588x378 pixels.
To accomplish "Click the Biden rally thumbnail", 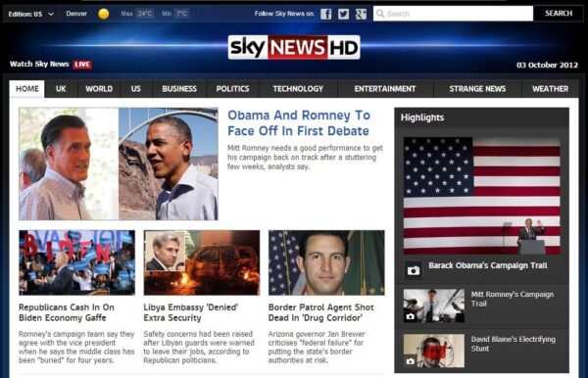I will (76, 262).
